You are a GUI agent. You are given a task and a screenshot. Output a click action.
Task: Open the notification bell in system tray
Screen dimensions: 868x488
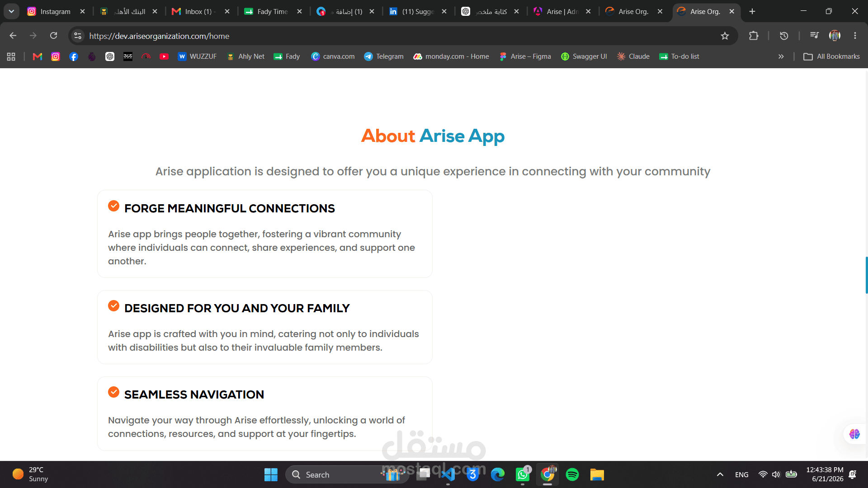coord(853,474)
